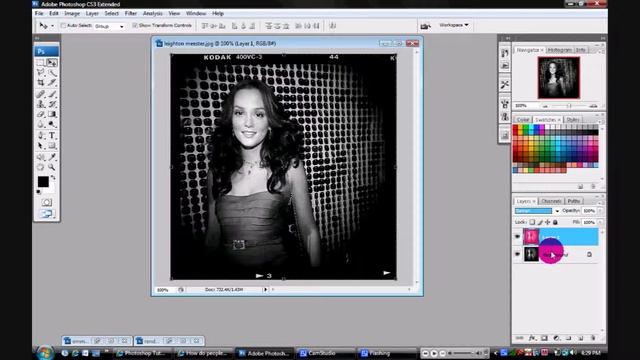Screen dimensions: 640x360
Task: Hide Layer 1 using its eye icon
Action: [x=517, y=237]
